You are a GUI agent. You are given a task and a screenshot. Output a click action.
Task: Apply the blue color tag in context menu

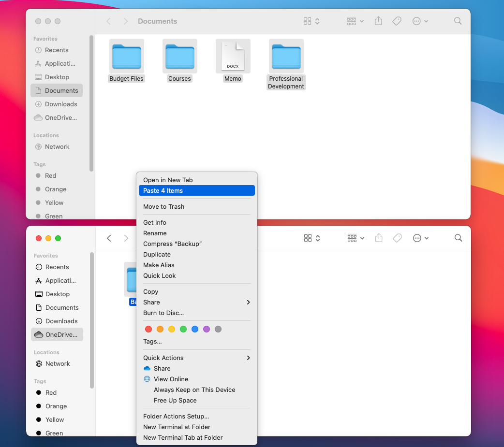195,329
